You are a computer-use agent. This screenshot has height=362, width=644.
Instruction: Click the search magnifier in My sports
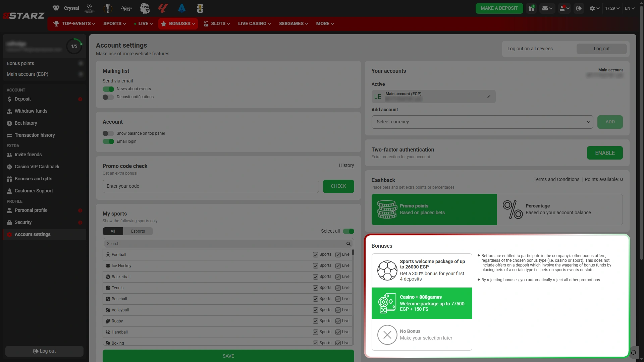[348, 244]
